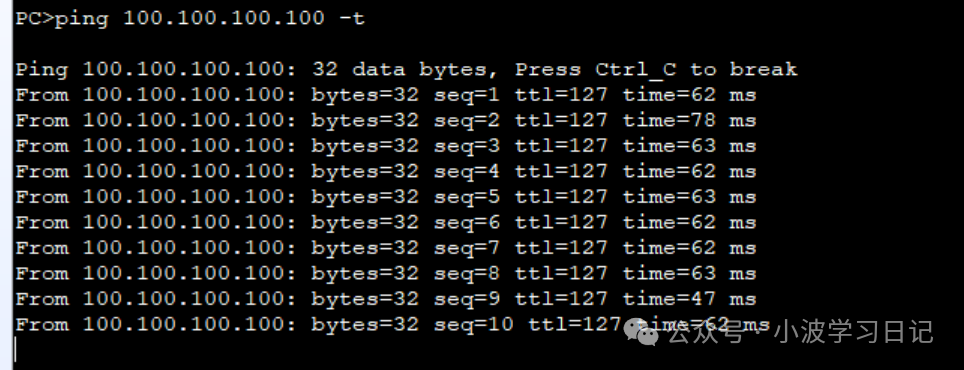Click the word 'break' in header line

tap(763, 69)
